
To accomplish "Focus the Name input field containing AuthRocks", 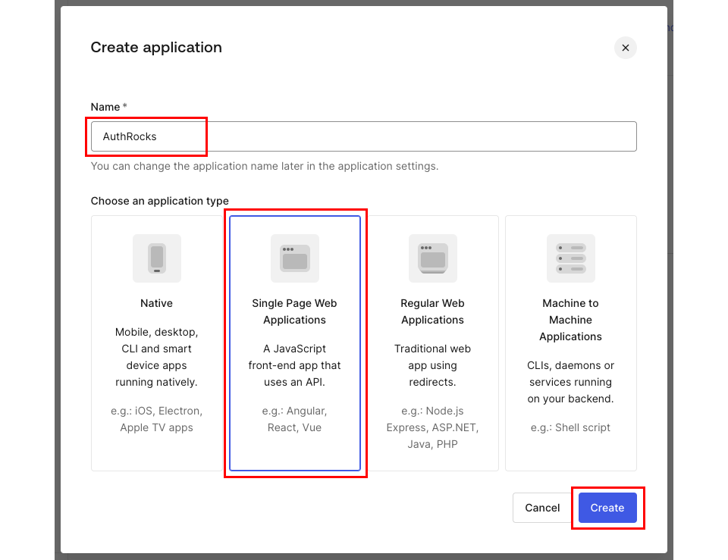I will pos(363,136).
